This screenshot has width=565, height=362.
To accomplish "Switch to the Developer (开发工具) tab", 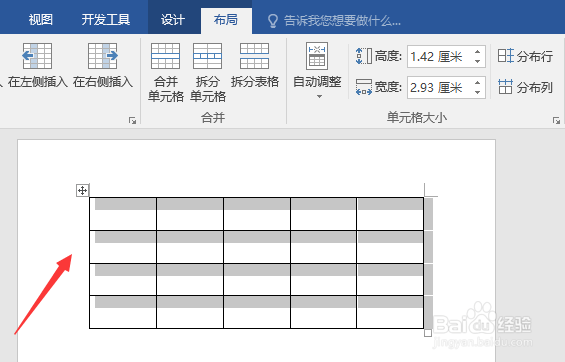I will point(106,19).
